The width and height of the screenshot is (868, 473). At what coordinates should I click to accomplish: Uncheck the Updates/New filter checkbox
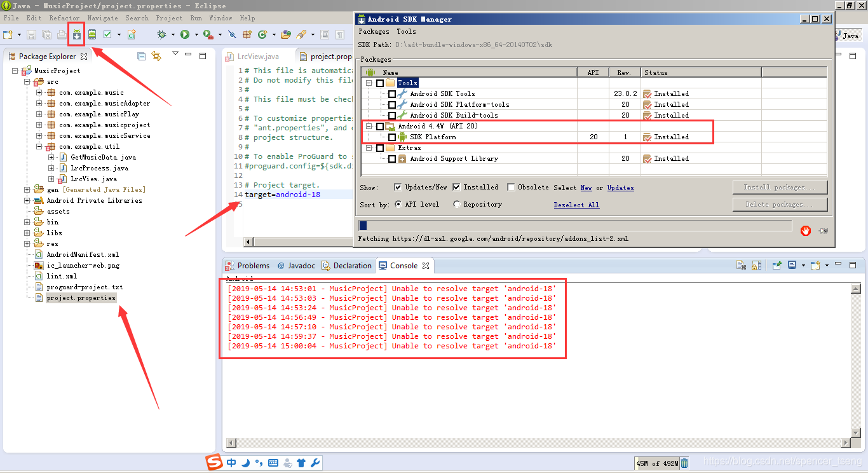pyautogui.click(x=398, y=187)
